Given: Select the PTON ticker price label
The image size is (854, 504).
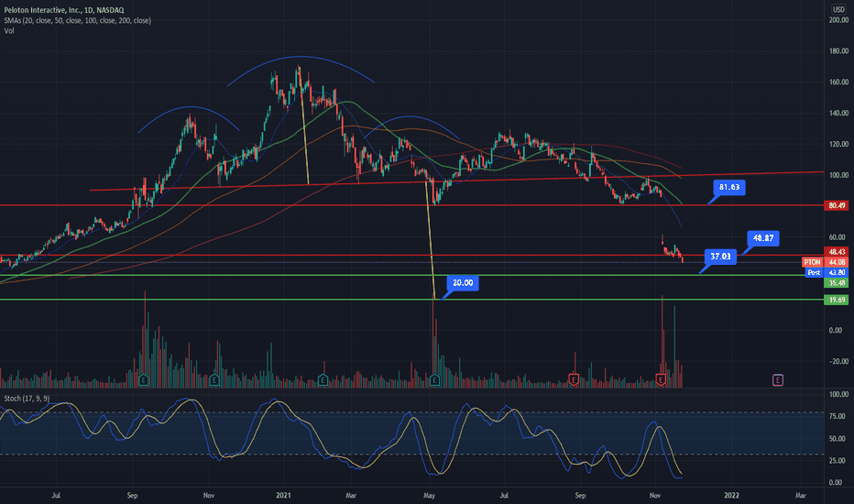Looking at the screenshot, I should (x=812, y=262).
